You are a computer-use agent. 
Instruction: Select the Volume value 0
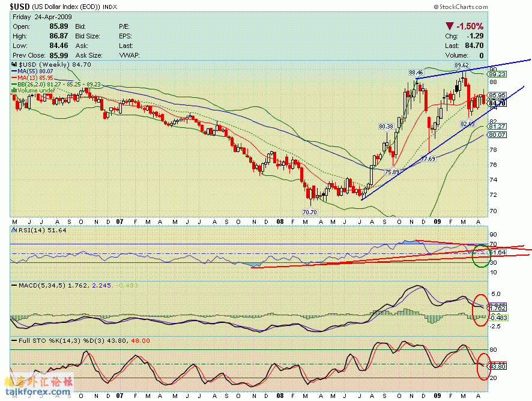482,55
